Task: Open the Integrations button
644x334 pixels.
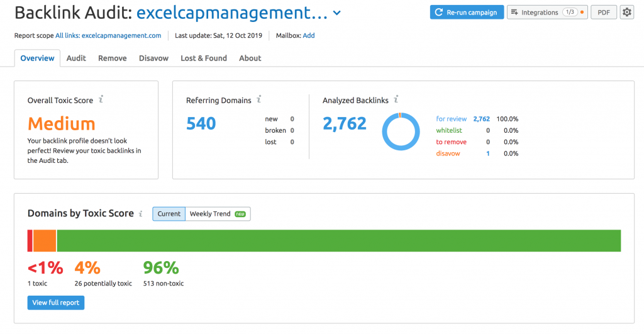Action: tap(547, 13)
